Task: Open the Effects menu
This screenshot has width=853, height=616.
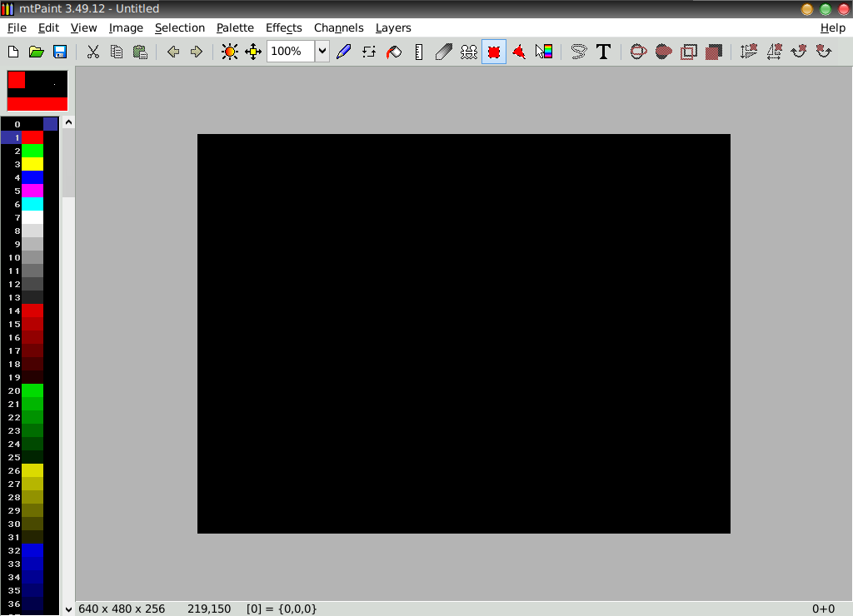Action: pyautogui.click(x=283, y=27)
